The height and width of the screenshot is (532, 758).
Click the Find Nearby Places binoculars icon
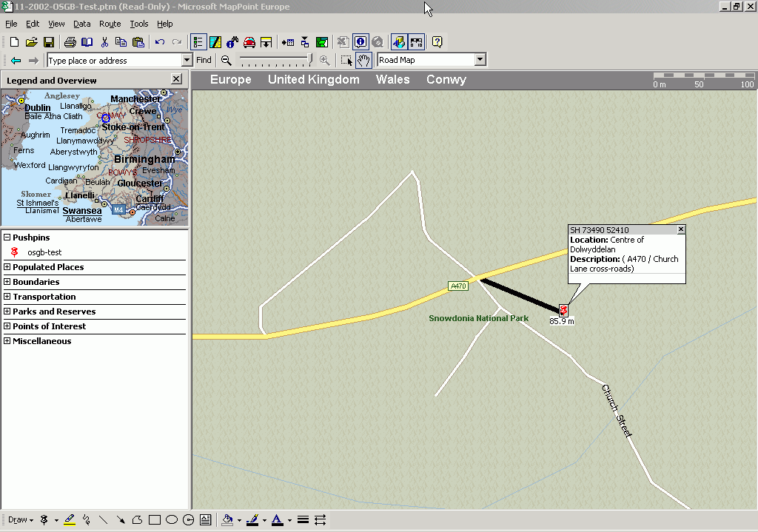pyautogui.click(x=232, y=42)
